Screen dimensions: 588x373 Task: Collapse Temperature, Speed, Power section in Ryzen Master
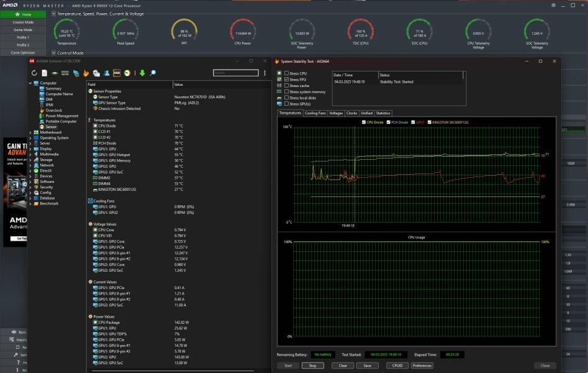click(x=53, y=14)
